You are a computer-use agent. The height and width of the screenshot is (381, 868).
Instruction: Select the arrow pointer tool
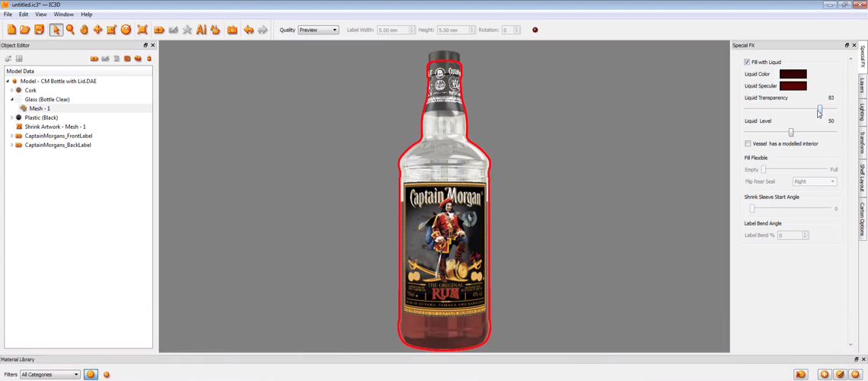click(x=56, y=30)
